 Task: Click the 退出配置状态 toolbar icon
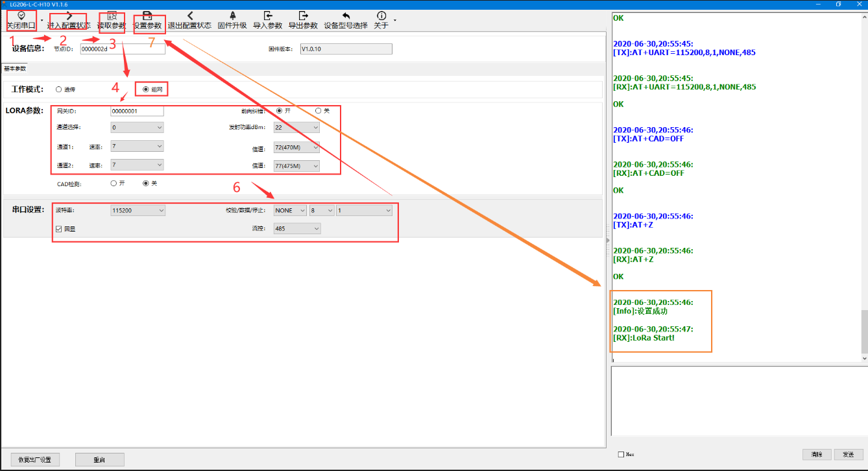click(x=189, y=16)
